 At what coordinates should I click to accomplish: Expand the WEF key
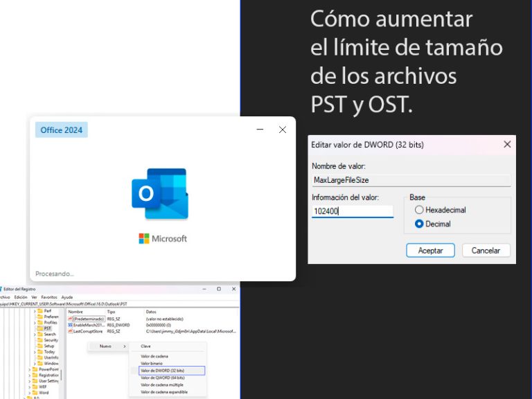[x=30, y=387]
